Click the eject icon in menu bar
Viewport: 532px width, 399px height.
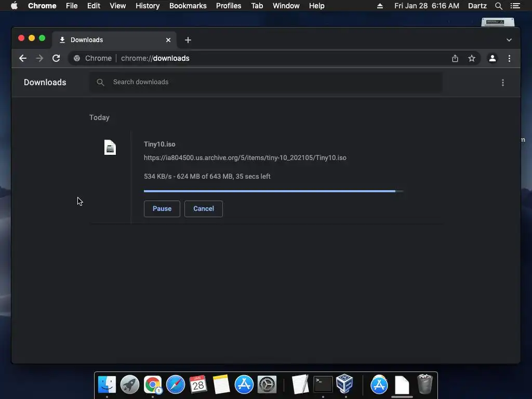(380, 6)
